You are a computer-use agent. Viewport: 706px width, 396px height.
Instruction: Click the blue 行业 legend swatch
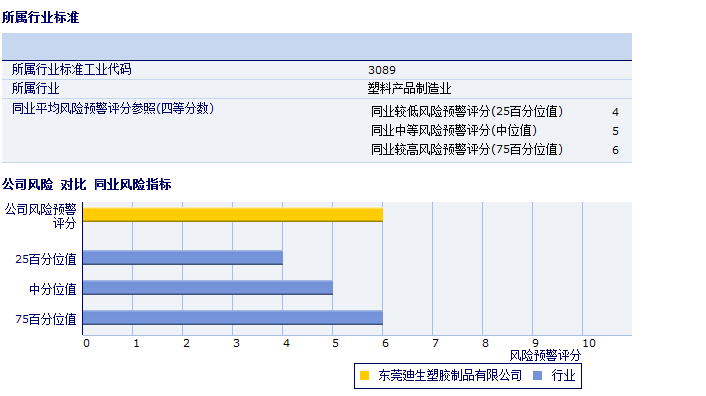click(x=537, y=375)
